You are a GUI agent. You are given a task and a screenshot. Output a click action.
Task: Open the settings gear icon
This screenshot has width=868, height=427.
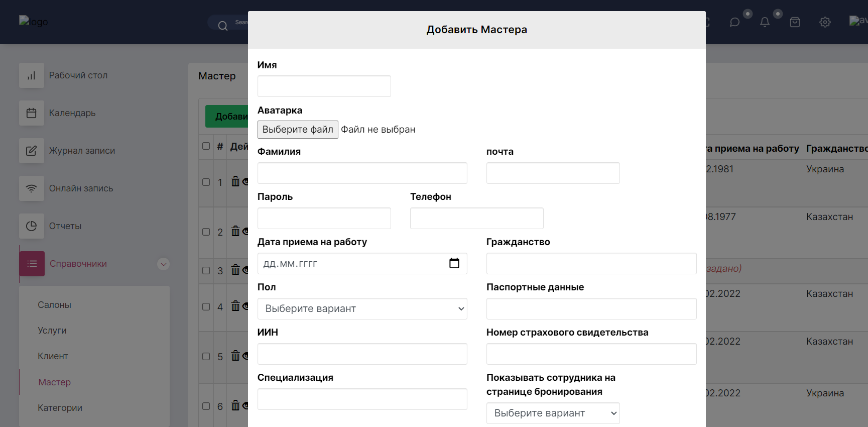pos(825,22)
